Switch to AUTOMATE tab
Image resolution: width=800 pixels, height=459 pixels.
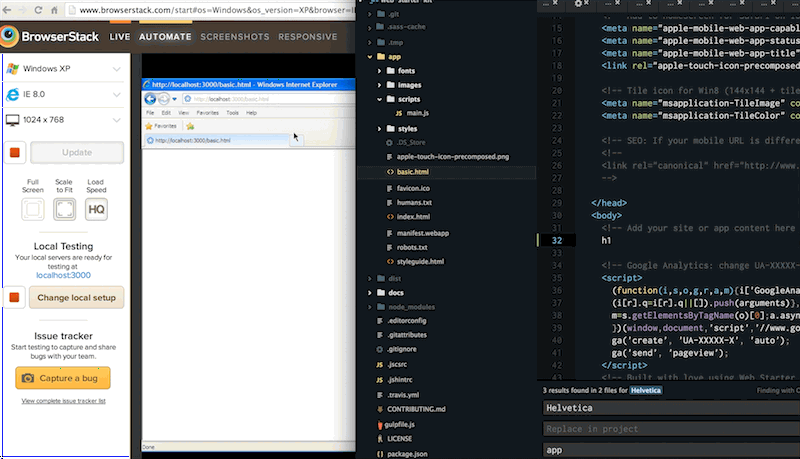(165, 37)
